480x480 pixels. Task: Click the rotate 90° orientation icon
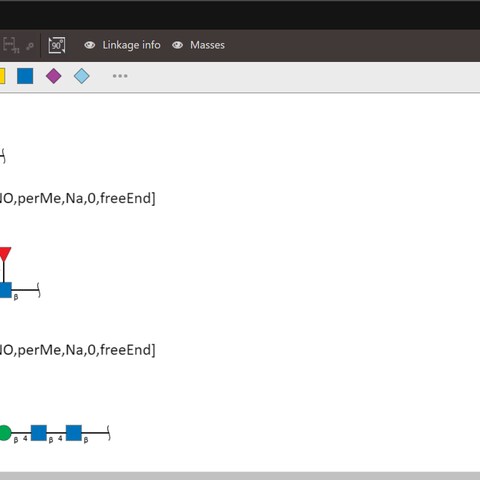(57, 45)
